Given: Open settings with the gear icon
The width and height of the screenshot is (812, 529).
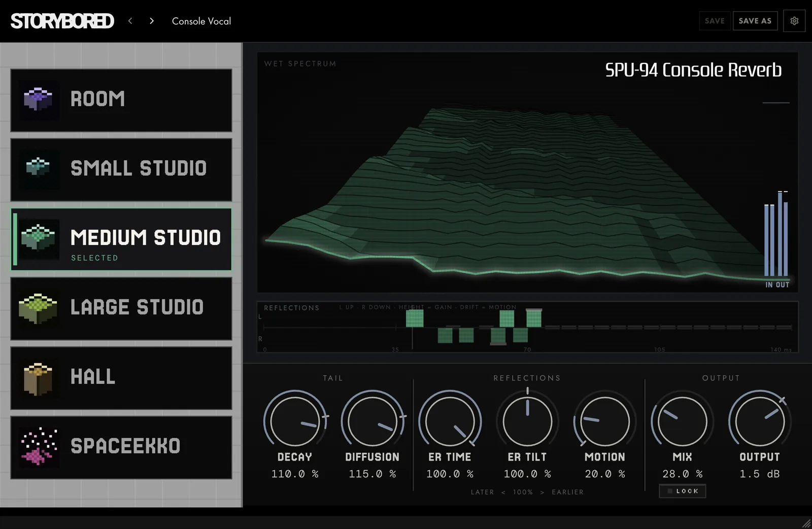Looking at the screenshot, I should [794, 21].
